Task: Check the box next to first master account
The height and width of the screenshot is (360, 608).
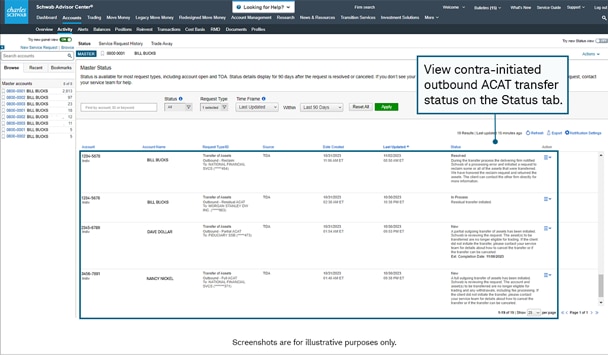Action: (x=3, y=91)
